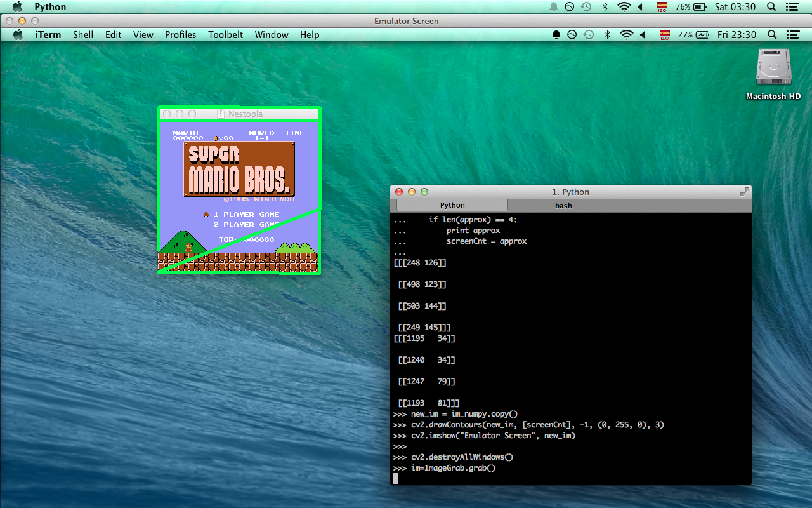This screenshot has width=812, height=508.
Task: Open the Apple menu
Action: [x=18, y=35]
